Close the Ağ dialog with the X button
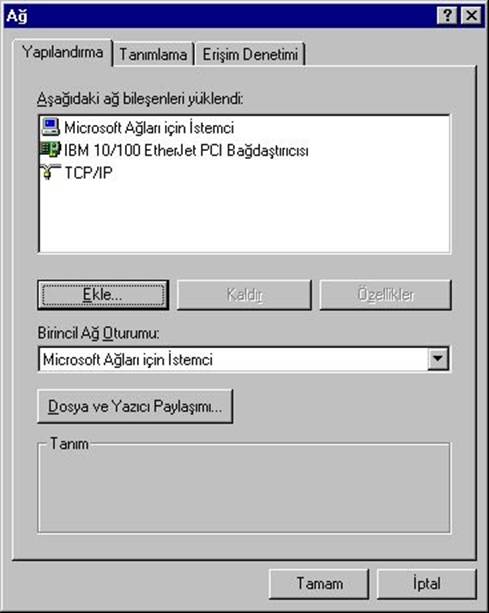This screenshot has height=613, width=489. click(x=471, y=16)
